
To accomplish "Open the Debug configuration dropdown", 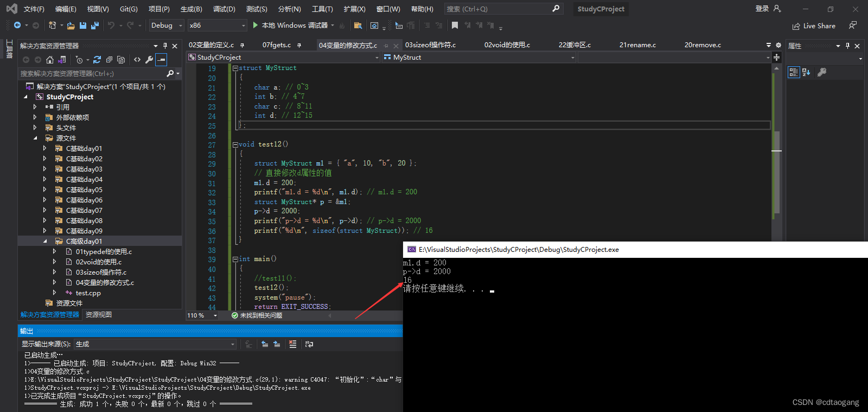I will (166, 26).
